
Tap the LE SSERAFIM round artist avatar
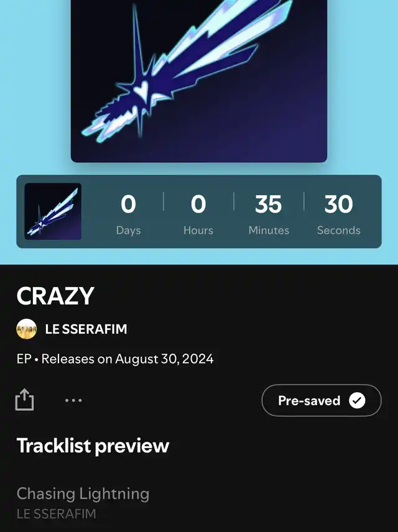pos(27,329)
